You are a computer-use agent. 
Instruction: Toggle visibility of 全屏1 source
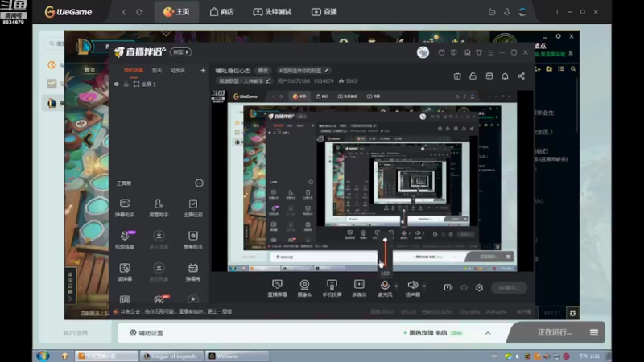point(117,84)
